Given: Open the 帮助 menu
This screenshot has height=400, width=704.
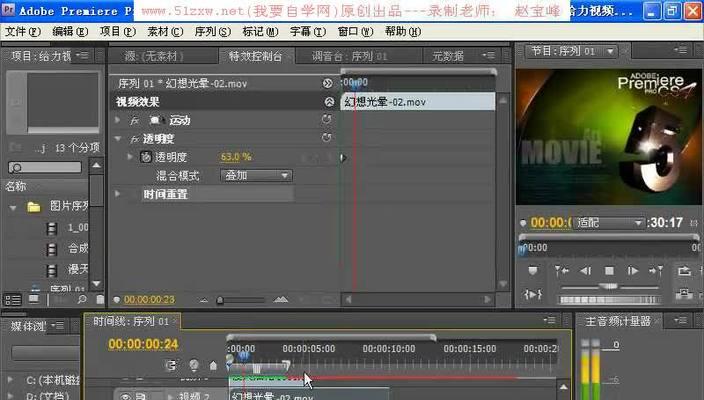Looking at the screenshot, I should [x=403, y=31].
